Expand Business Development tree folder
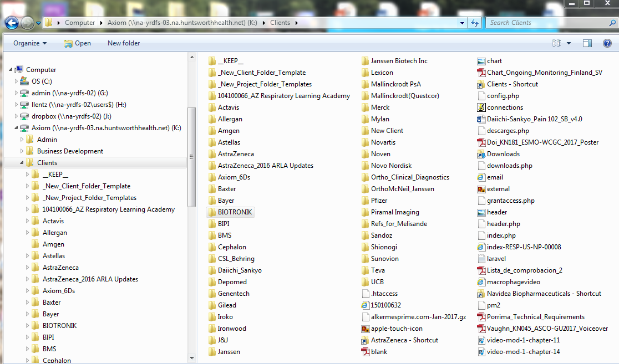This screenshot has width=619, height=364. pyautogui.click(x=22, y=151)
